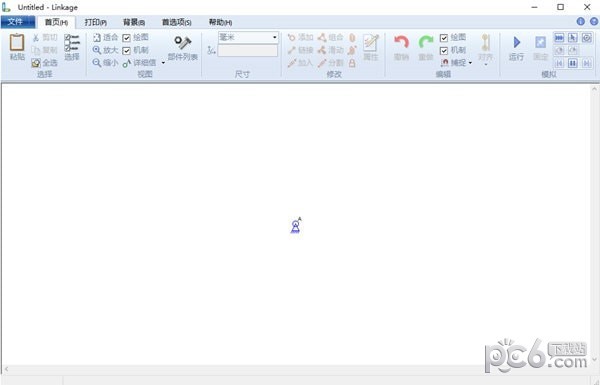
Task: Click the step-forward simulation button
Action: 587,63
